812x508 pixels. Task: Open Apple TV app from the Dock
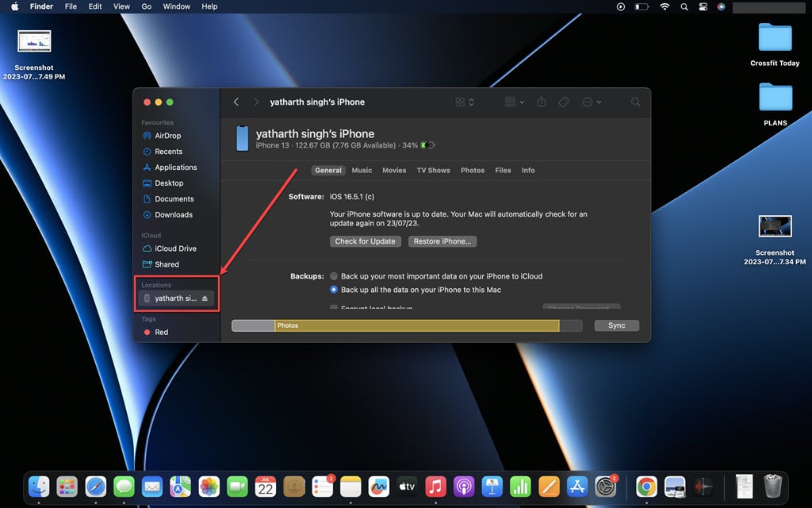point(407,487)
